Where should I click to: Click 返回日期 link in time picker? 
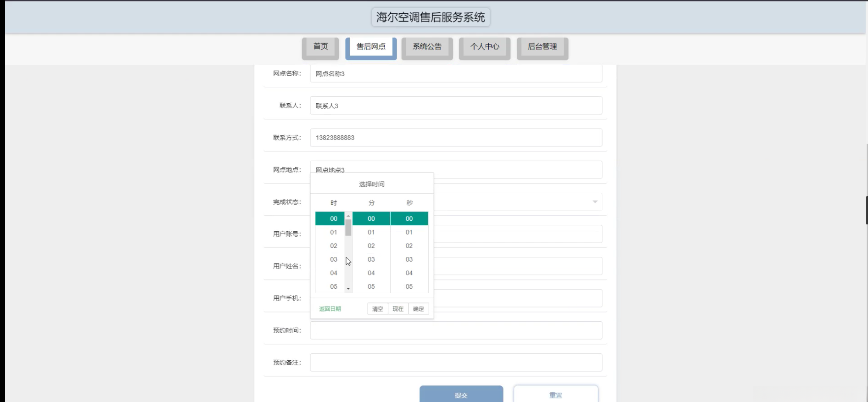(330, 309)
